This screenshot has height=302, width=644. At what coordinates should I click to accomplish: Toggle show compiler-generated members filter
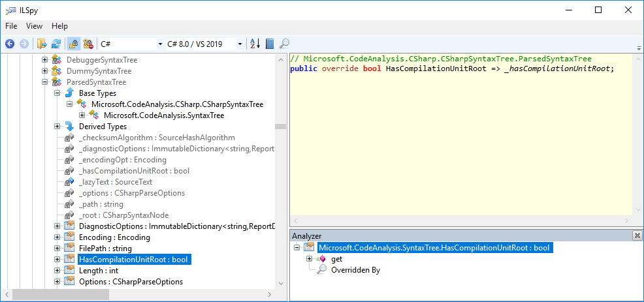[88, 44]
